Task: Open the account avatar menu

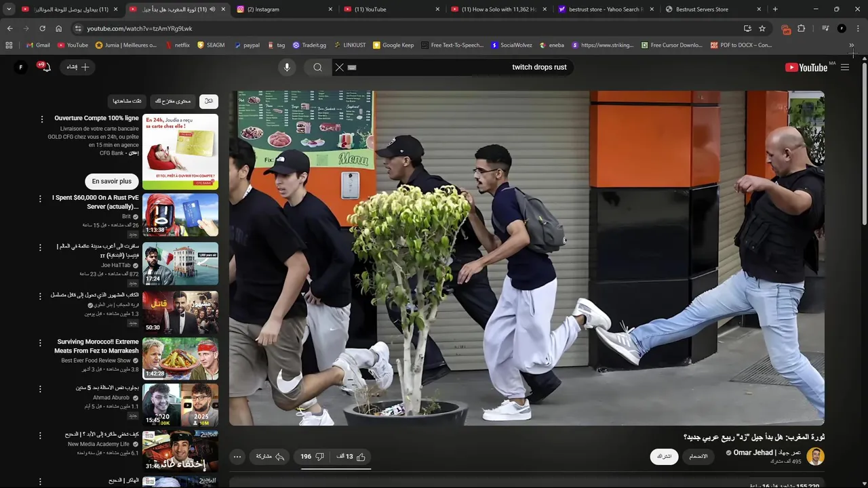Action: click(20, 67)
